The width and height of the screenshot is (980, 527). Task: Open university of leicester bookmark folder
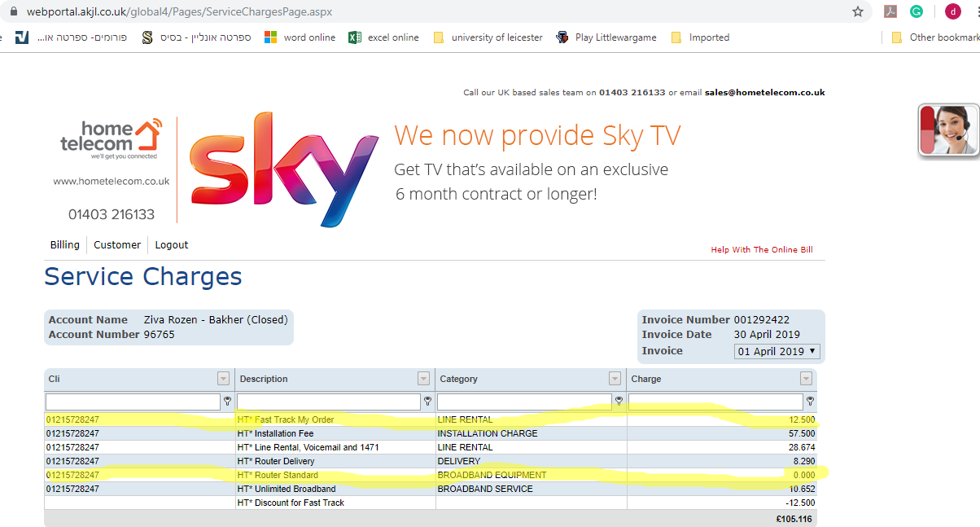488,37
